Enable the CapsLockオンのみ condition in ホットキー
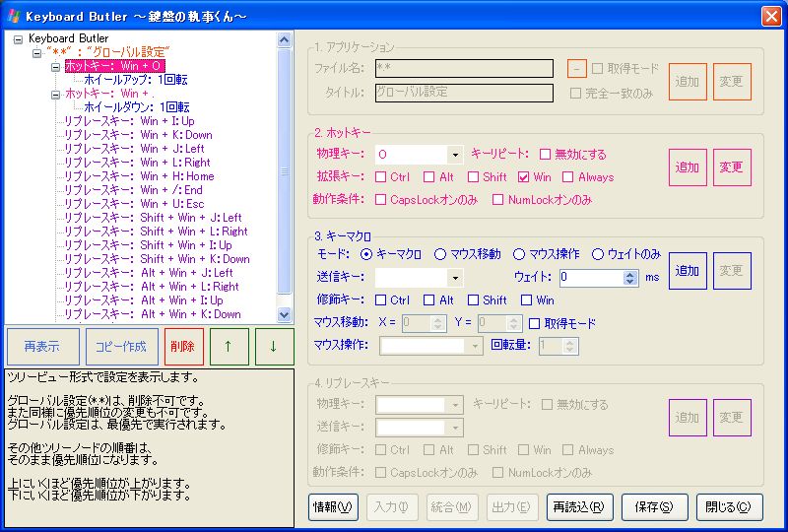 pos(380,200)
